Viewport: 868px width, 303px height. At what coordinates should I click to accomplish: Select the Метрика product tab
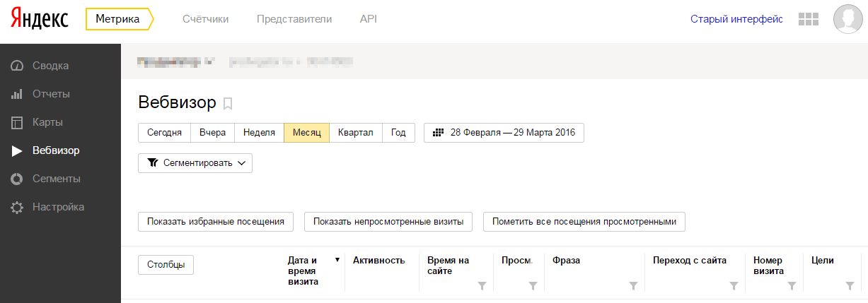coord(119,19)
